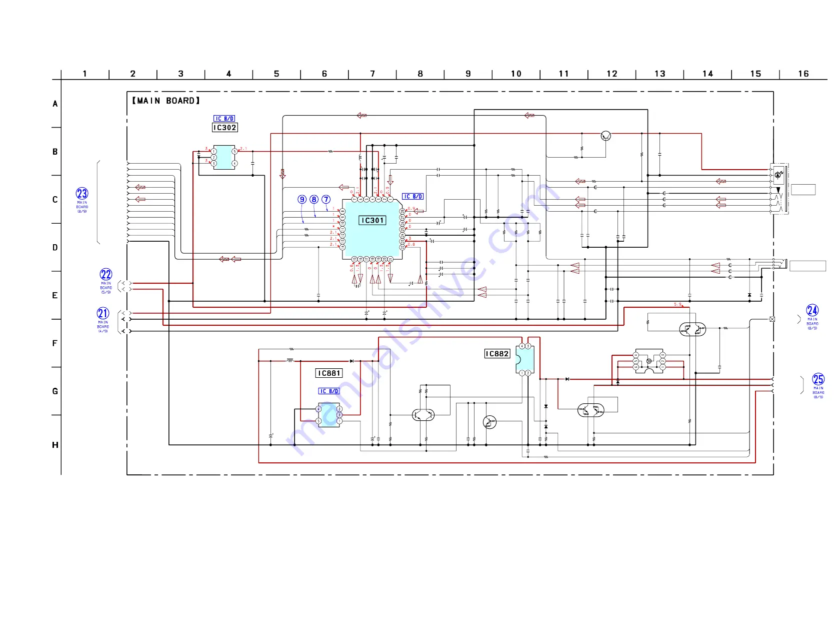
Task: Click column header 8
Action: [420, 74]
